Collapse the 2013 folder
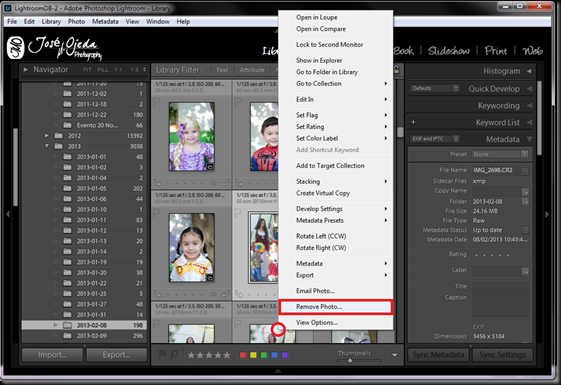Image resolution: width=561 pixels, height=385 pixels. [x=47, y=146]
